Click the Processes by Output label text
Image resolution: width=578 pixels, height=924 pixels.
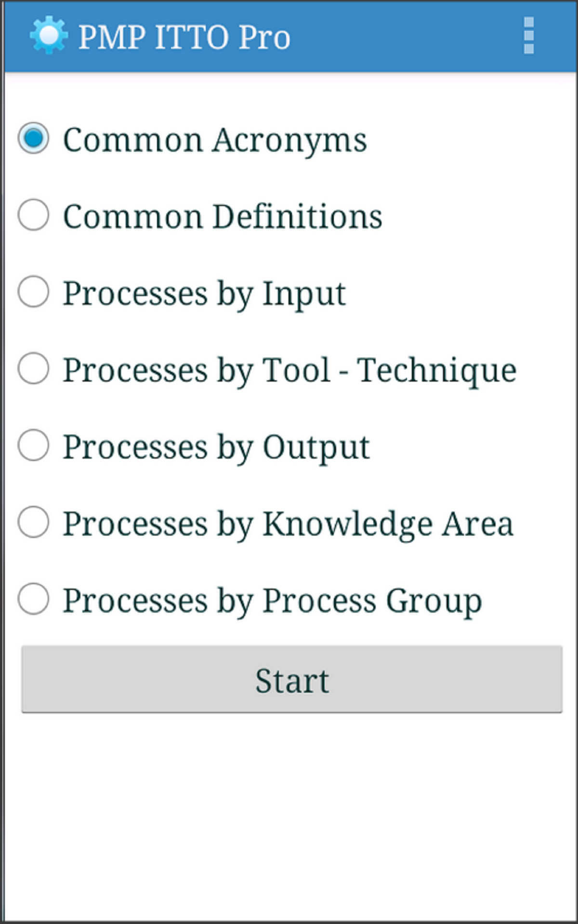(216, 447)
